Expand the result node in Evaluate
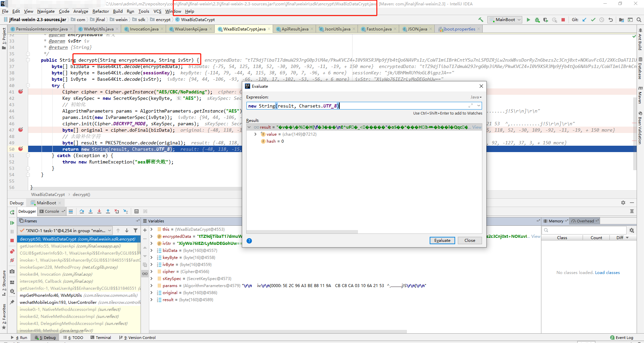 click(249, 127)
